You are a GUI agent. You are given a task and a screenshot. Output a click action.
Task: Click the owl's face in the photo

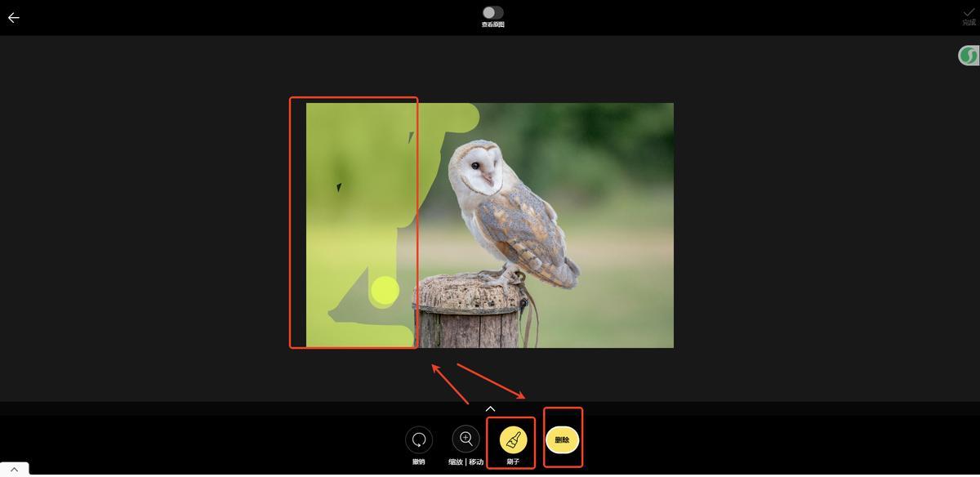pyautogui.click(x=481, y=166)
